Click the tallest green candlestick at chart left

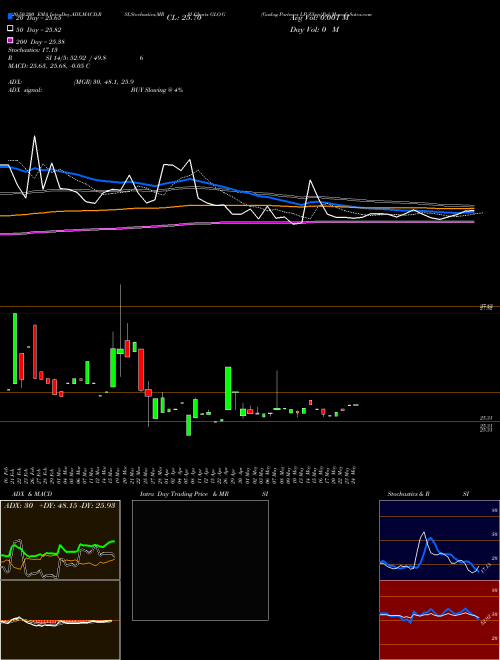pos(15,348)
